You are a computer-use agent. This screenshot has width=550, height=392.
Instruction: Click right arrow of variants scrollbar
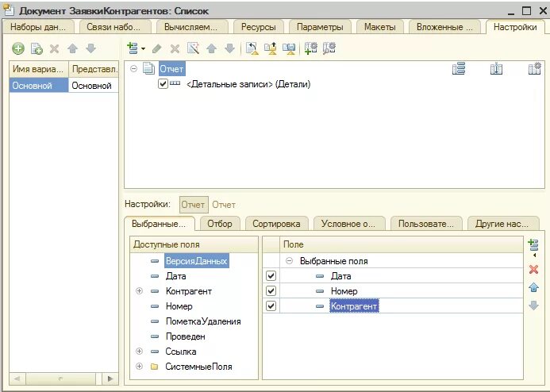click(x=110, y=379)
